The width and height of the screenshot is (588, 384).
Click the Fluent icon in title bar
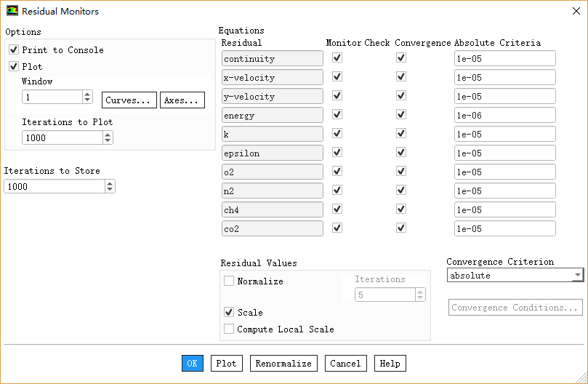click(12, 11)
